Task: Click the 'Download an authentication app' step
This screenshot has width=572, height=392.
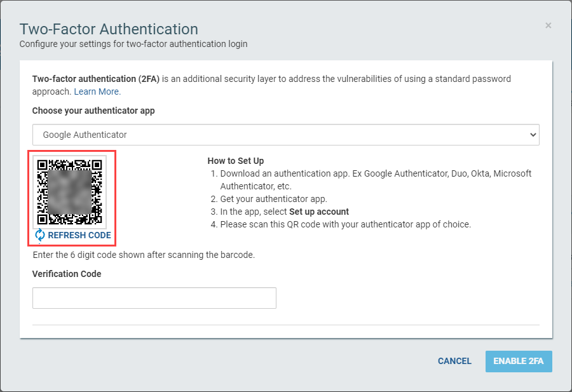Action: [x=376, y=180]
